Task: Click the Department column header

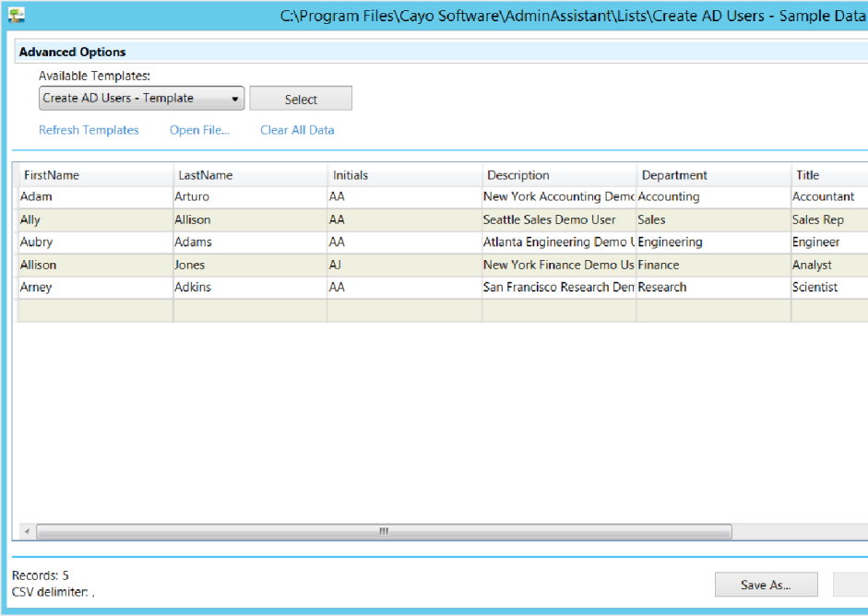Action: tap(714, 175)
